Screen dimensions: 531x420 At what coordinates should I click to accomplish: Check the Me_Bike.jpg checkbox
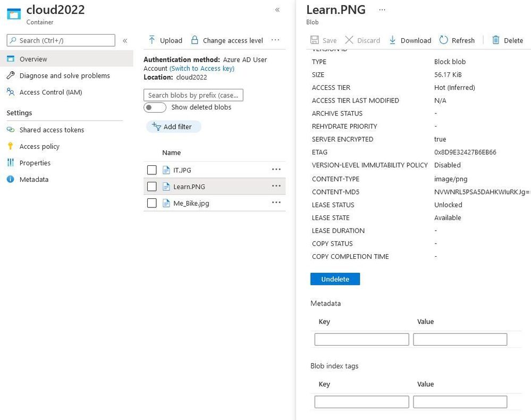point(151,203)
